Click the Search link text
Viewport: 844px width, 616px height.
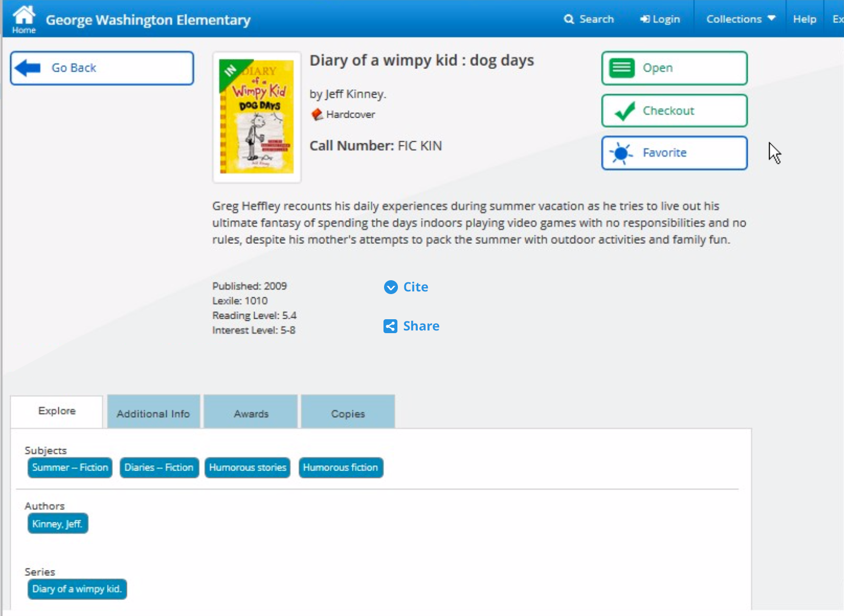click(596, 19)
